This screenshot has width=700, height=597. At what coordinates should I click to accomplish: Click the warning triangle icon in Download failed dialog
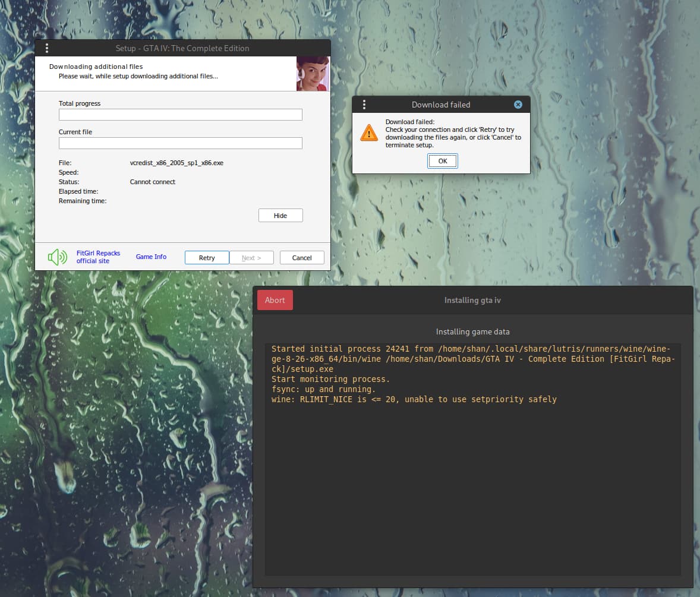369,133
